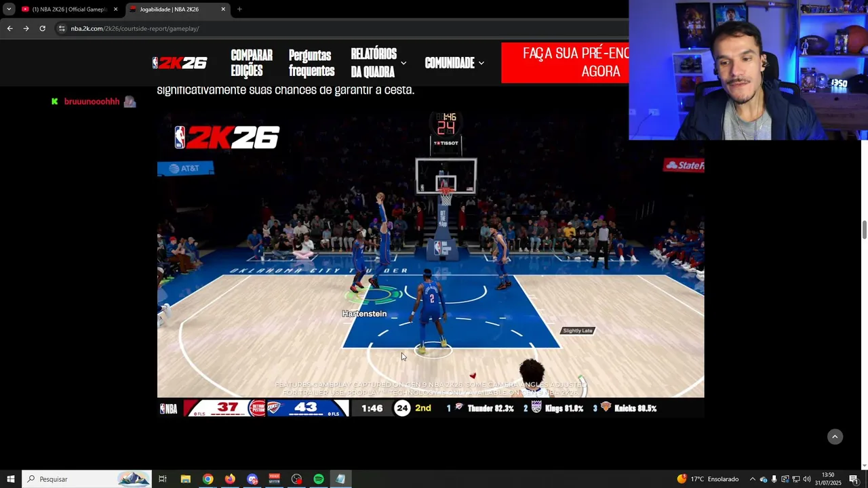Screen dimensions: 868x488
Task: Open weather widget '17°C Ensolarado'
Action: point(708,479)
